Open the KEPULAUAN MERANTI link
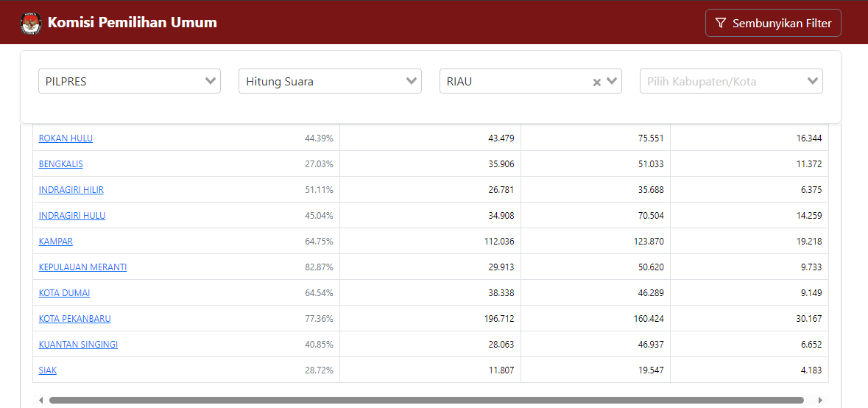 pos(83,267)
